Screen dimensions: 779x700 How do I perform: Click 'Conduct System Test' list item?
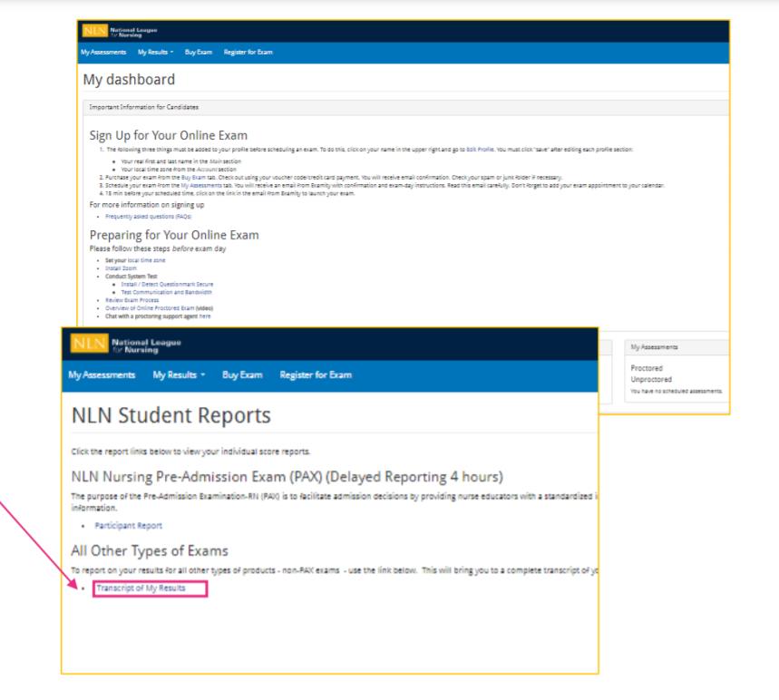pyautogui.click(x=131, y=277)
